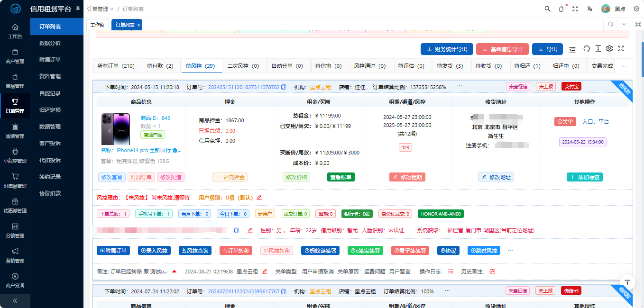Click the 蚂蚁链签署 button
The image size is (644, 308).
click(321, 250)
